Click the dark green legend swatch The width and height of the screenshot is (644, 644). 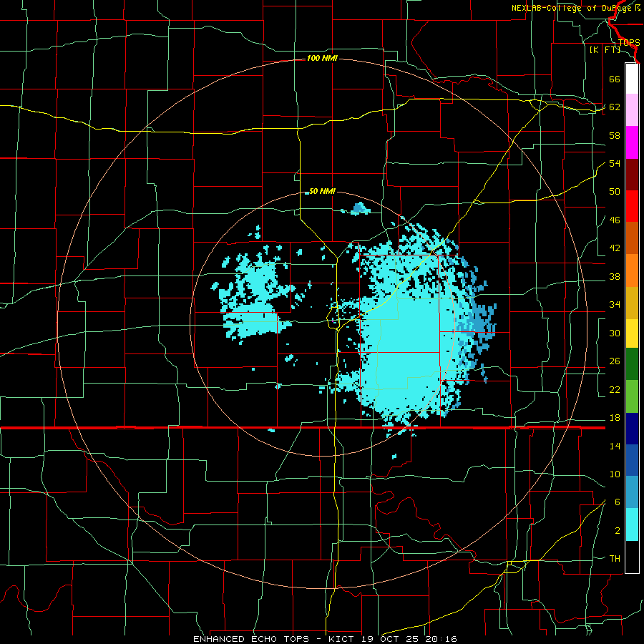pyautogui.click(x=632, y=364)
